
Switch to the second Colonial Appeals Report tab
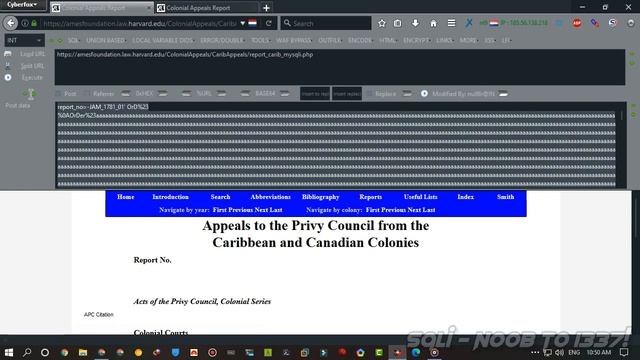pyautogui.click(x=206, y=8)
